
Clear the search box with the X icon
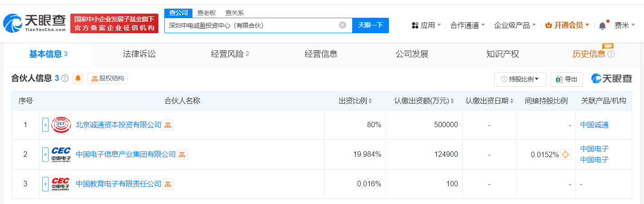coord(343,25)
